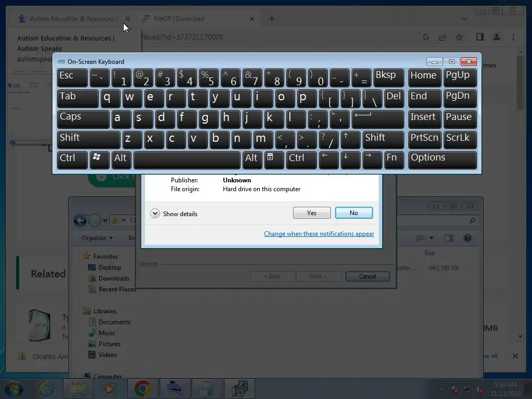Click Explorer back navigation arrow
This screenshot has height=399, width=532.
click(80, 220)
